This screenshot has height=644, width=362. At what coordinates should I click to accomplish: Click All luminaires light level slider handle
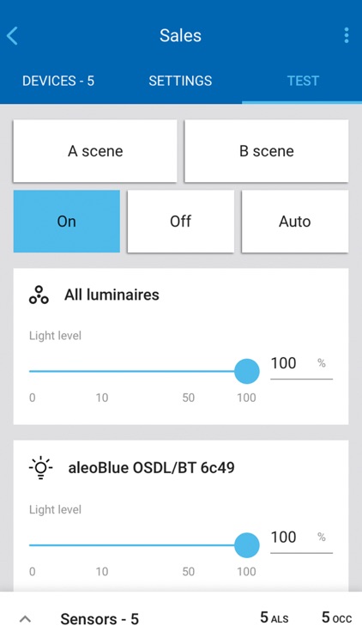[247, 371]
